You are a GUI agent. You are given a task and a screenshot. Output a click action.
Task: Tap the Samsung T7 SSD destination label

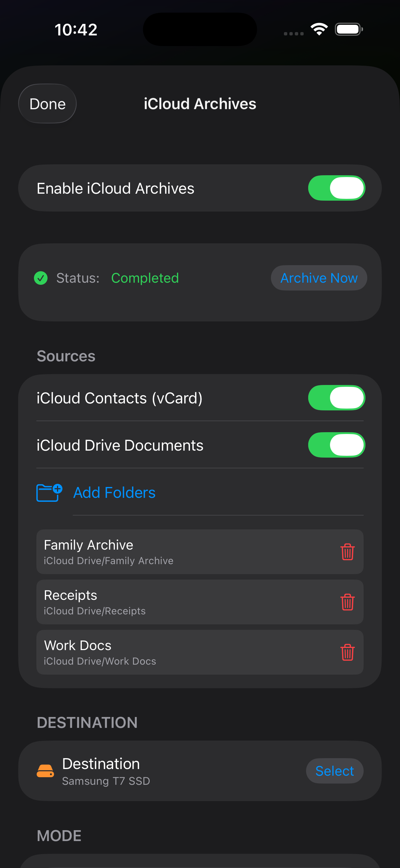click(x=106, y=781)
